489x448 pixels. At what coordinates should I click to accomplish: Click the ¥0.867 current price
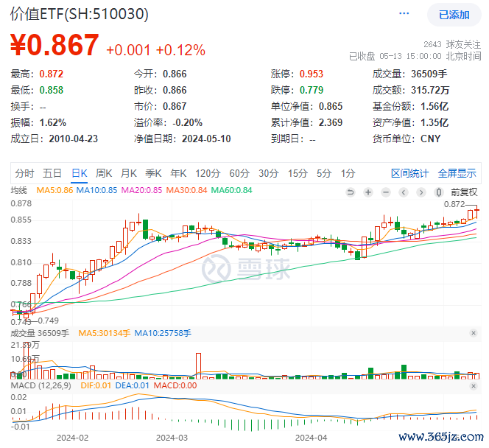(54, 45)
